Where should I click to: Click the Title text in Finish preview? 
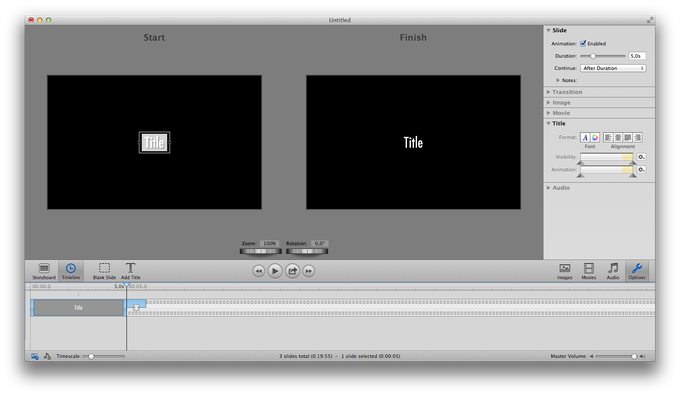(x=413, y=142)
